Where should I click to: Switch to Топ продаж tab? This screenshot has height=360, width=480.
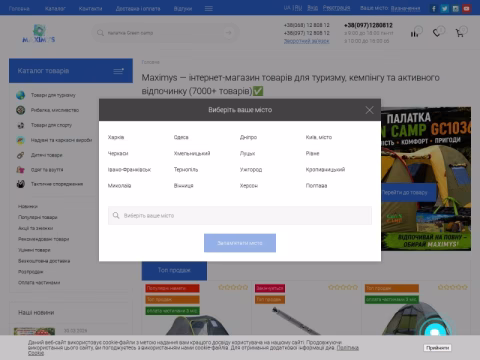(174, 270)
